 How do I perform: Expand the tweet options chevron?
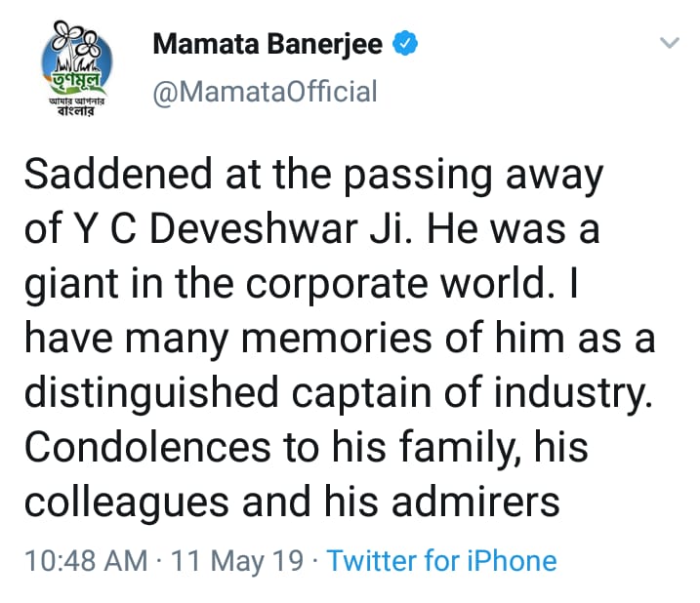(669, 43)
